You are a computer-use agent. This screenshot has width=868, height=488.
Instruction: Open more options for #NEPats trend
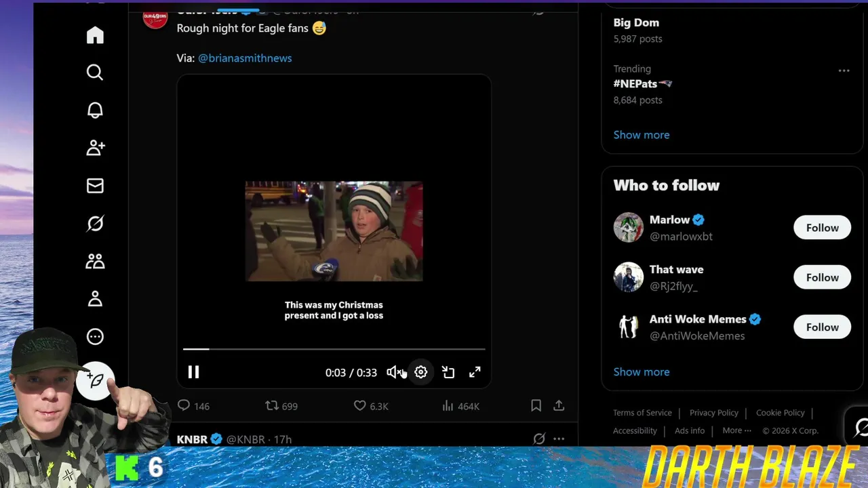[x=844, y=70]
